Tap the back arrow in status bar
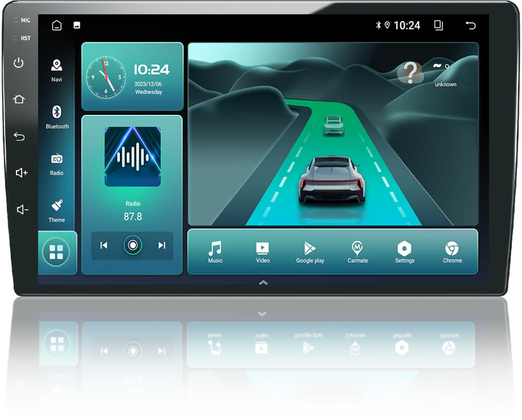 coord(470,25)
